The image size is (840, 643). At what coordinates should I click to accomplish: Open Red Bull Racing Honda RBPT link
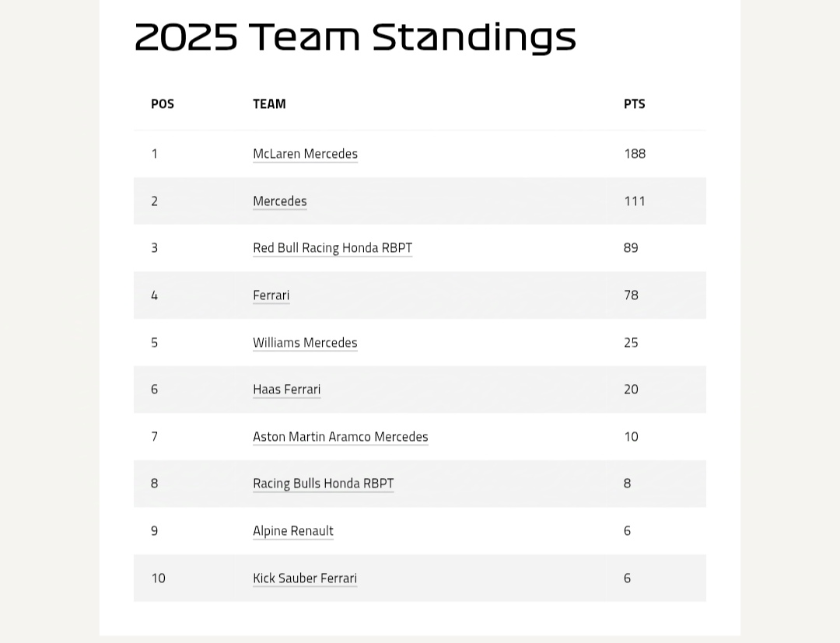click(332, 248)
